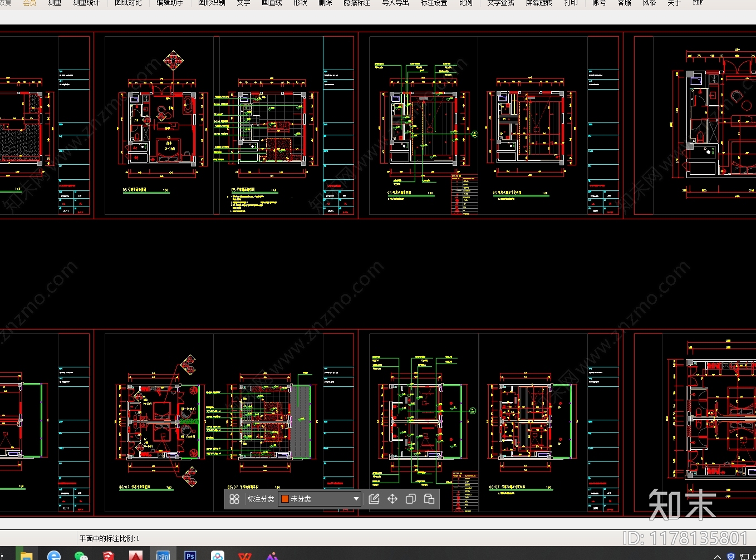Screen dimensions: 756x560
Task: Open Internet Explorer from the taskbar
Action: pos(54,556)
